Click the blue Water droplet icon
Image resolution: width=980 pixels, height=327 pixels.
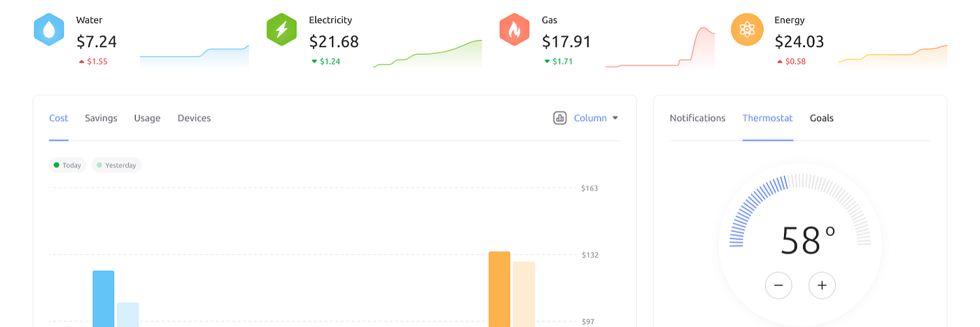pyautogui.click(x=49, y=29)
